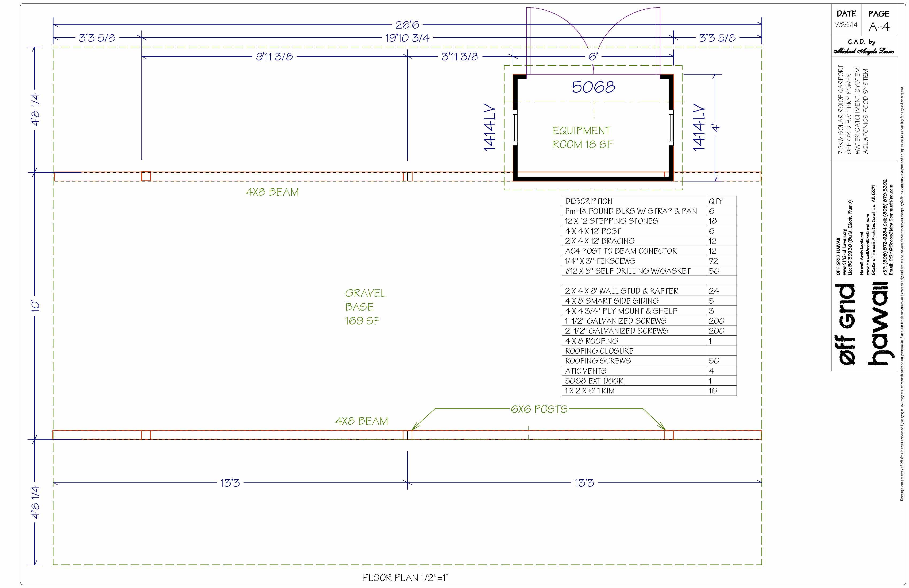Click quantity 18 for stepping stones
Image resolution: width=909 pixels, height=588 pixels.
pos(713,221)
